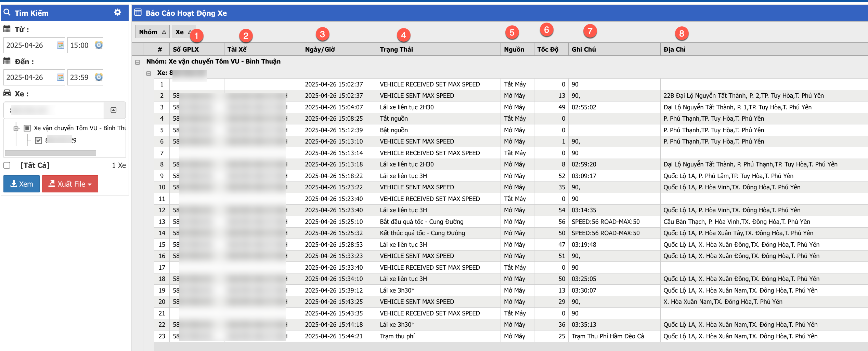This screenshot has width=868, height=351.
Task: Click the search magnifier icon beside Tìm Kiếm
Action: 7,12
